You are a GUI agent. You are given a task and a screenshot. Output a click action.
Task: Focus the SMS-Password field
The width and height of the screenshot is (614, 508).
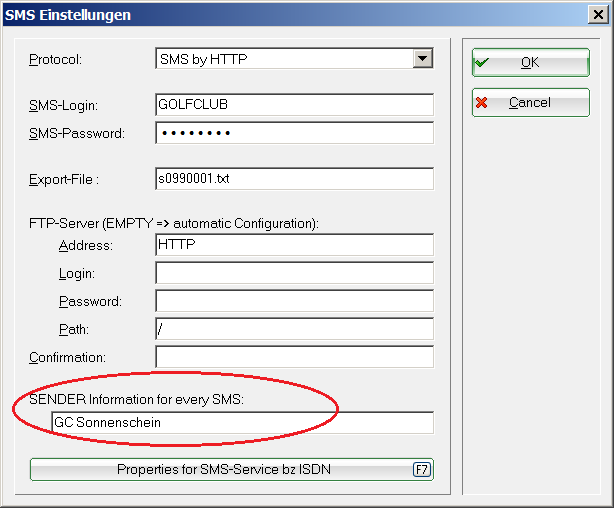294,133
